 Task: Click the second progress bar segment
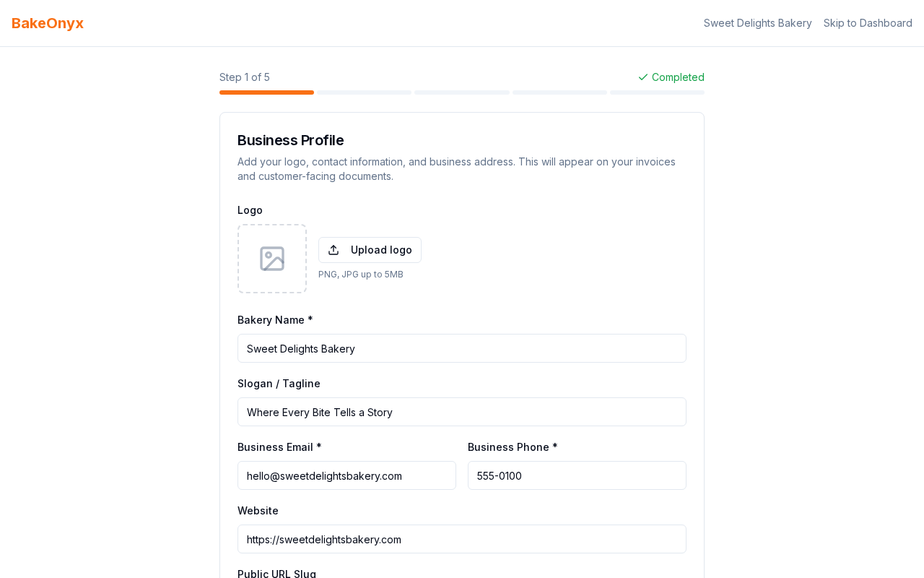pyautogui.click(x=365, y=91)
